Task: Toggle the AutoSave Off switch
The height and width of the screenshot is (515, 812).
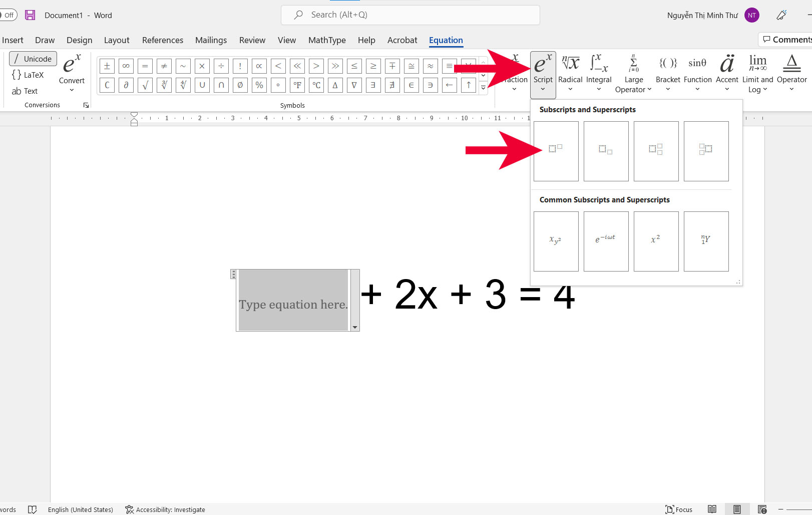Action: click(9, 15)
